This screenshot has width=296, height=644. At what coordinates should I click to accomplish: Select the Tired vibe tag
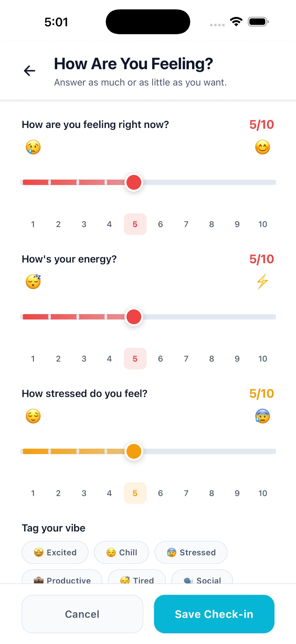point(137,578)
